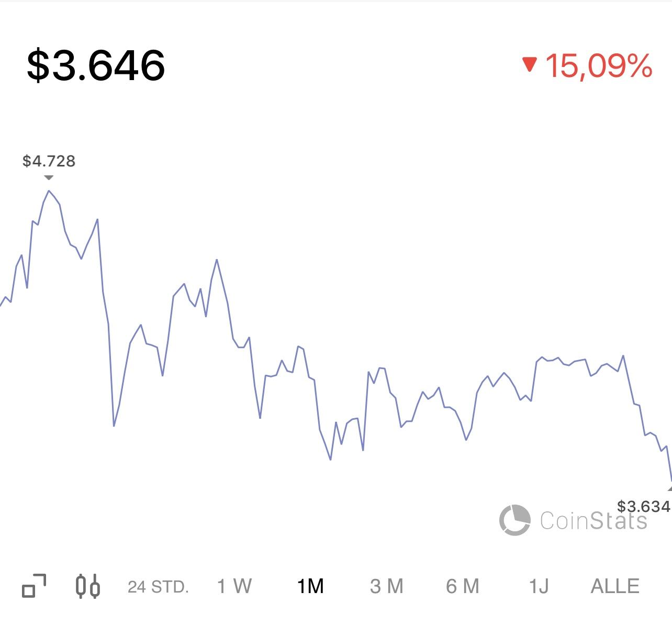Click the chart line's highest peak
Screen dimensions: 672x625
pos(49,191)
